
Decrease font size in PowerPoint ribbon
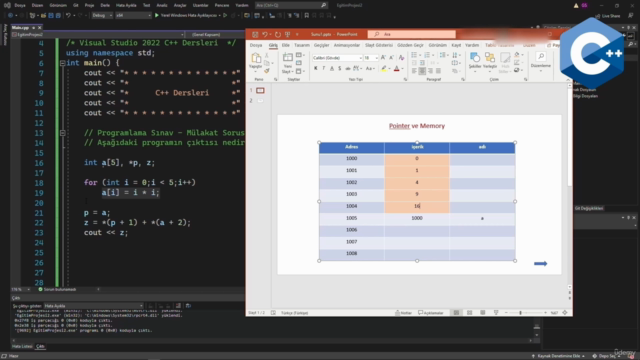click(391, 58)
